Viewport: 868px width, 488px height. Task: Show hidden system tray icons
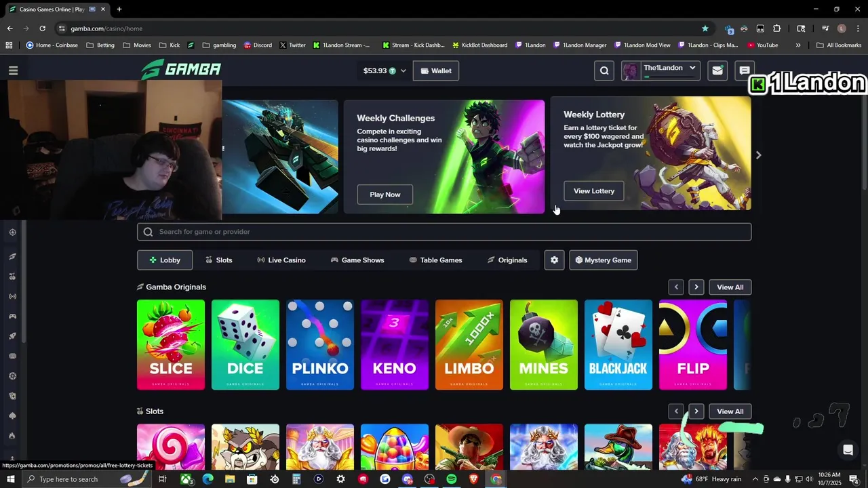tap(755, 479)
